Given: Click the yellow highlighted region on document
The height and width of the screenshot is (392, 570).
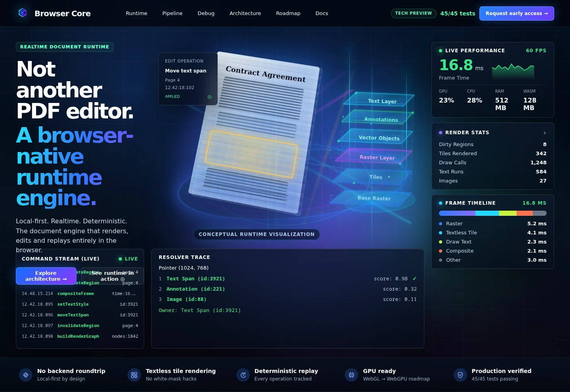Looking at the screenshot, I should (x=251, y=154).
